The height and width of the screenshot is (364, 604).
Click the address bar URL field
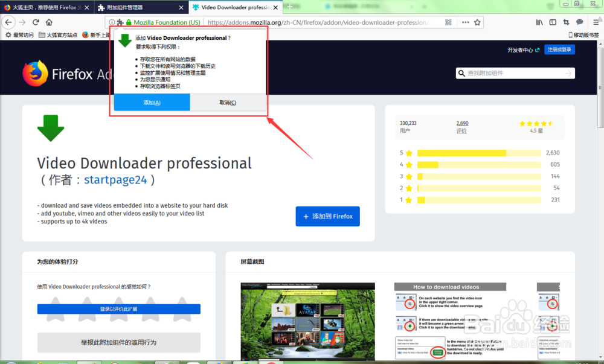(x=318, y=22)
